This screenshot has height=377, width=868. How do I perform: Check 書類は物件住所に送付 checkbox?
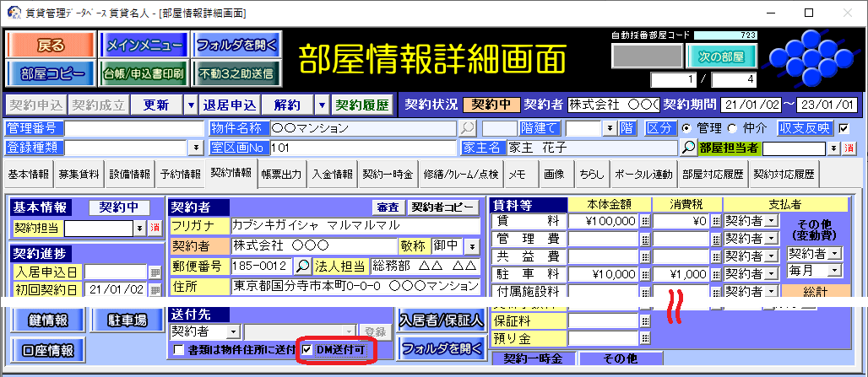point(178,349)
